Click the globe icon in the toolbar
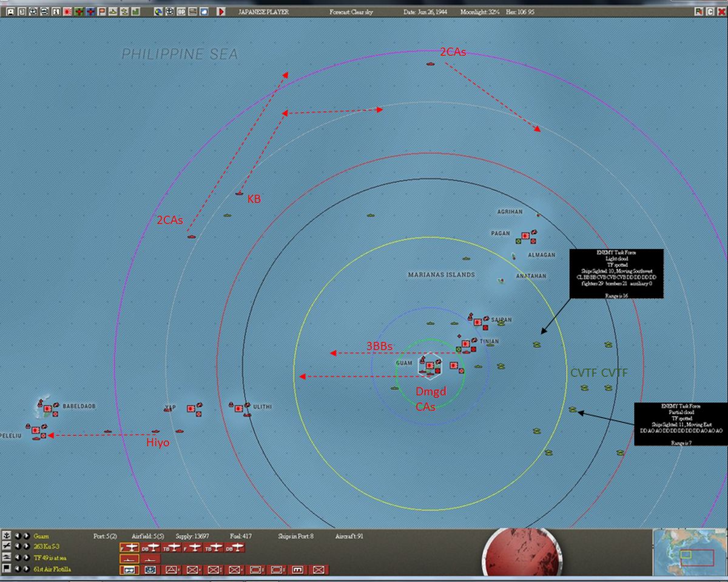This screenshot has height=582, width=728. pos(158,12)
